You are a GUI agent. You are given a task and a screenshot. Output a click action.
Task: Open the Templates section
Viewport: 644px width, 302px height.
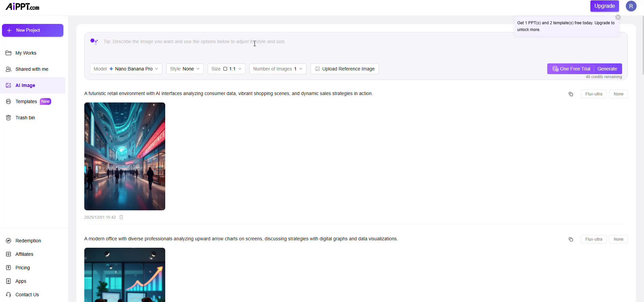(26, 101)
